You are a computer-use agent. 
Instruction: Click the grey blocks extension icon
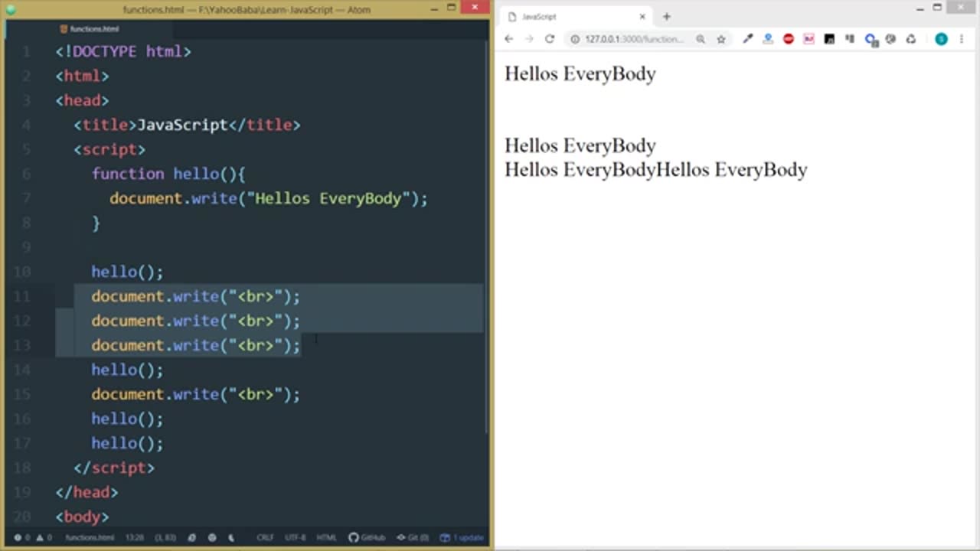tap(850, 39)
